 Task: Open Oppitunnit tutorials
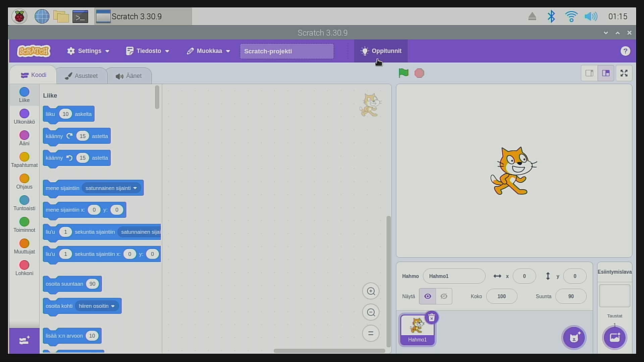tap(381, 51)
